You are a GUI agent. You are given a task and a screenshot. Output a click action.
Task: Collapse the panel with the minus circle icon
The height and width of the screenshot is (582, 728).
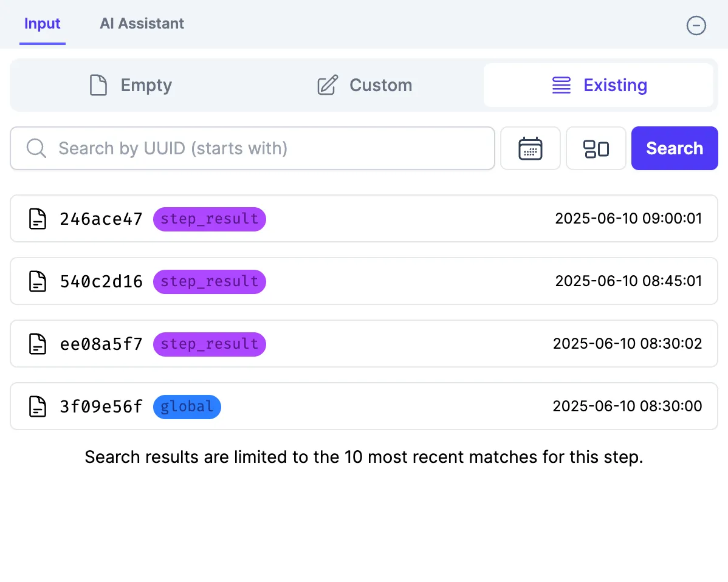pos(696,26)
